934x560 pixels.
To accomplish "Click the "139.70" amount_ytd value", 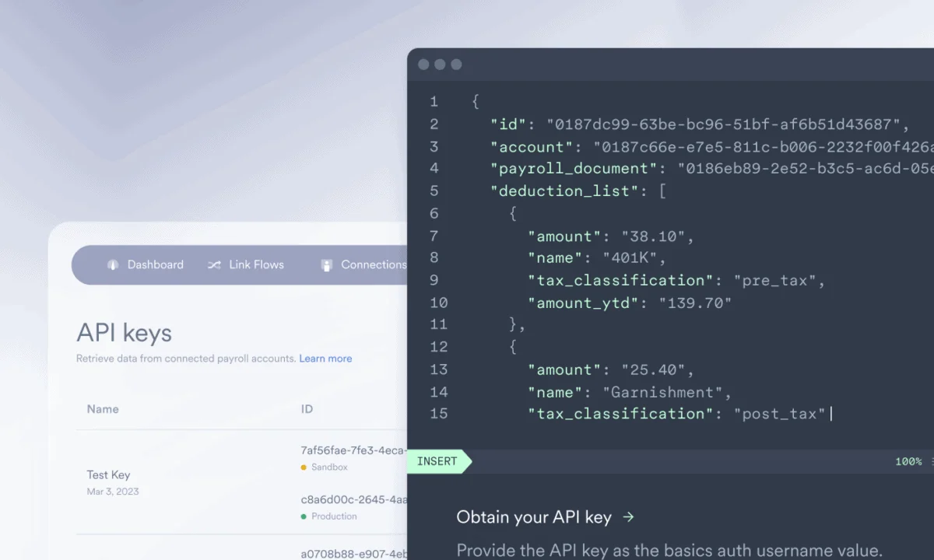I will [694, 303].
